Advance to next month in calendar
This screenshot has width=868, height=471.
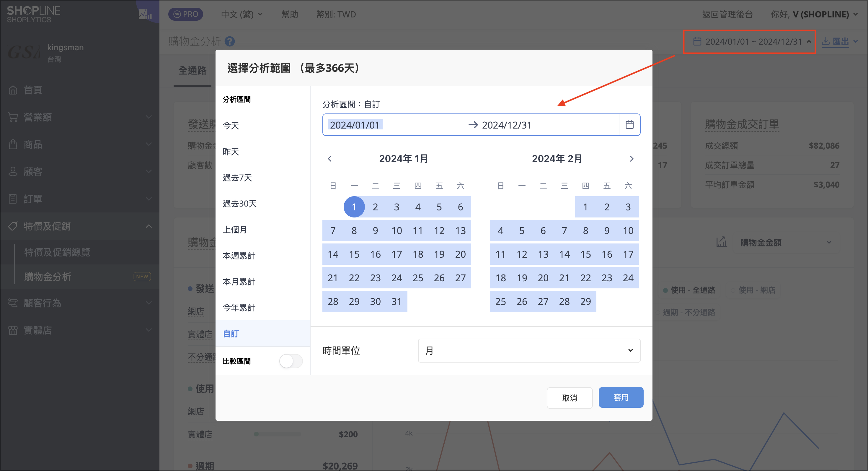632,158
